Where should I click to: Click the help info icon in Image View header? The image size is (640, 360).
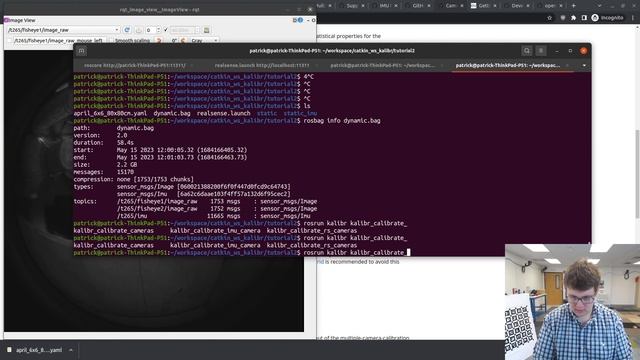(300, 20)
